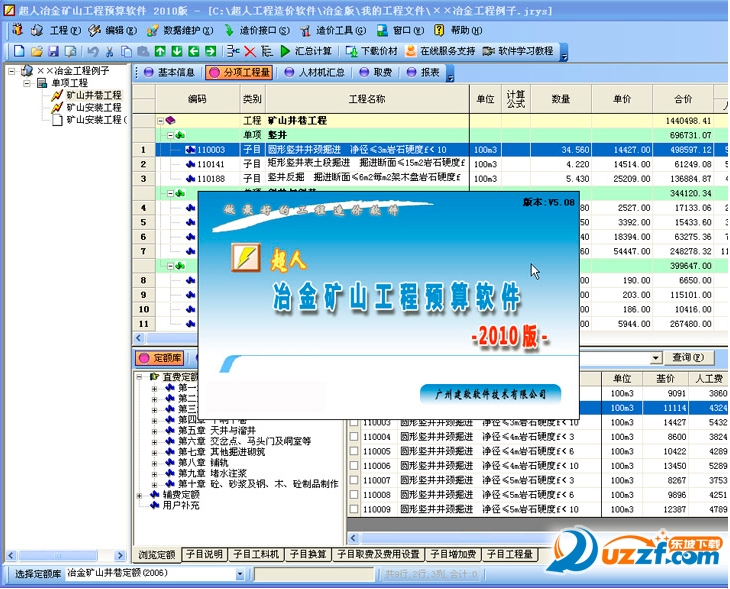
Task: Switch to the 子目说明 tab
Action: 204,554
